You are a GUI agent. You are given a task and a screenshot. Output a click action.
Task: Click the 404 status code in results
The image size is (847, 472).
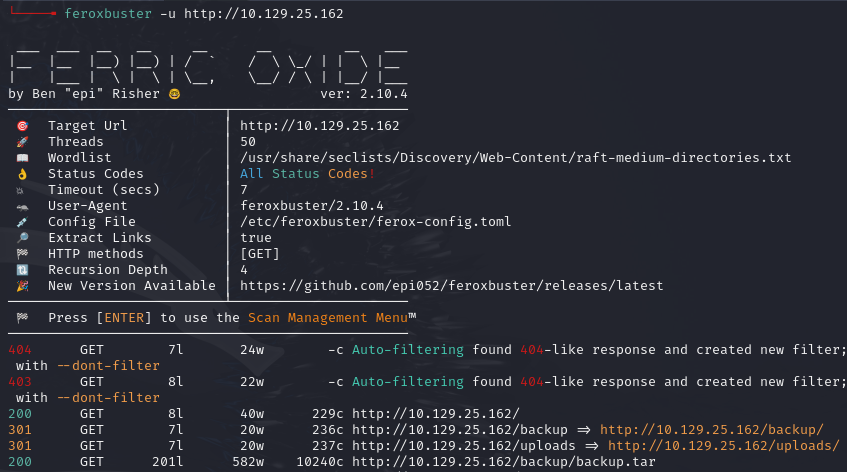(20, 350)
